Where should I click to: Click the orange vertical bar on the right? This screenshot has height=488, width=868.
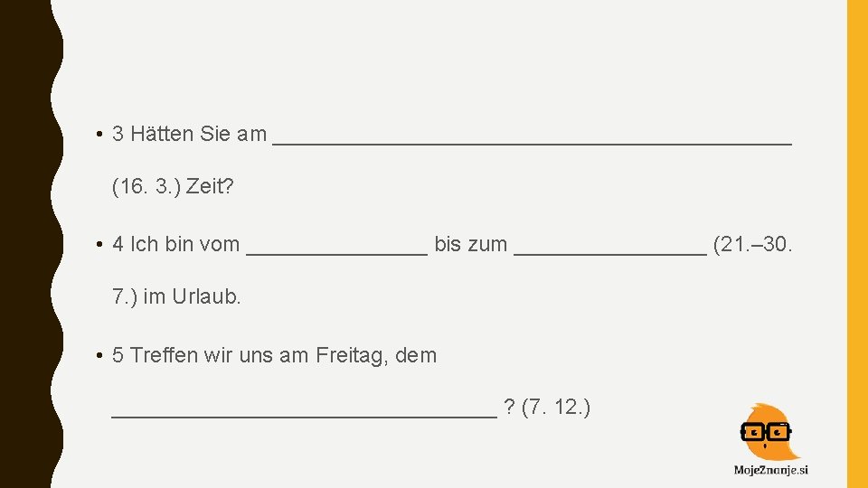coord(857,244)
